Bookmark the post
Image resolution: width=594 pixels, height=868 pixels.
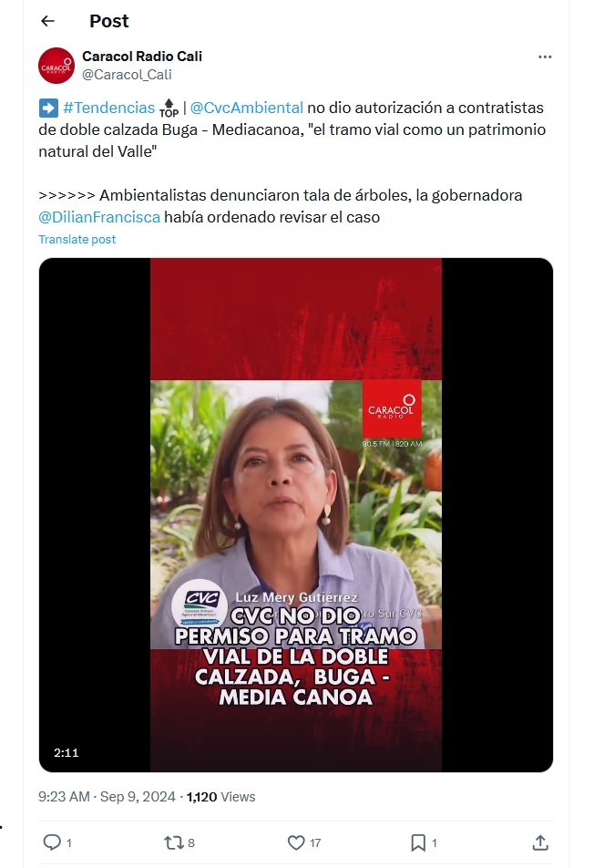pyautogui.click(x=418, y=842)
